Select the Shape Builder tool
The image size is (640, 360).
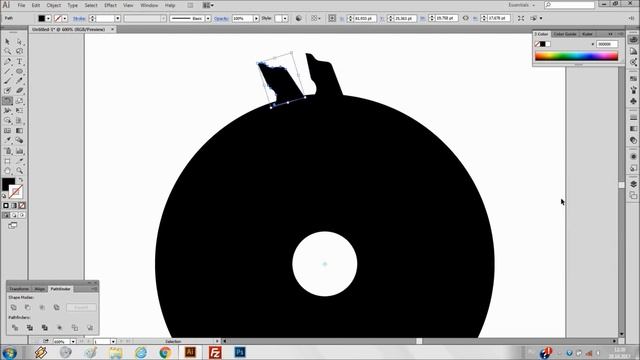coord(7,120)
